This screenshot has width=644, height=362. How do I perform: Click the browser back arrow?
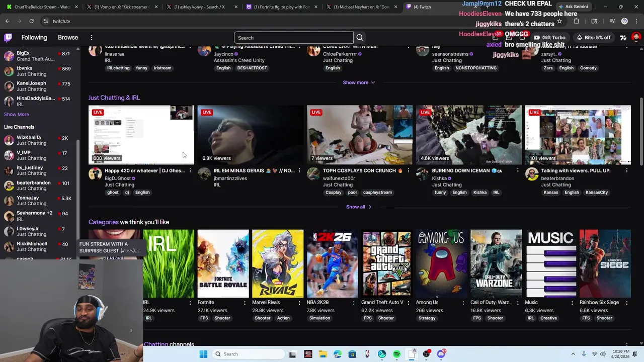7,21
